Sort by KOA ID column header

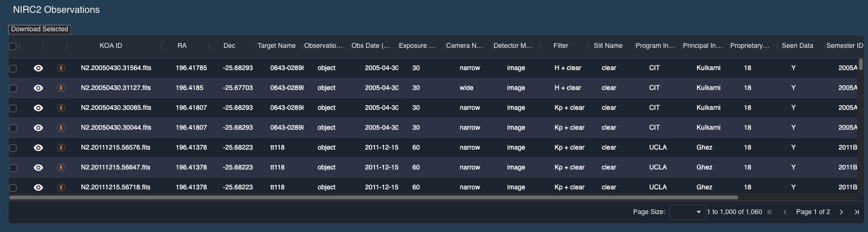click(x=111, y=46)
